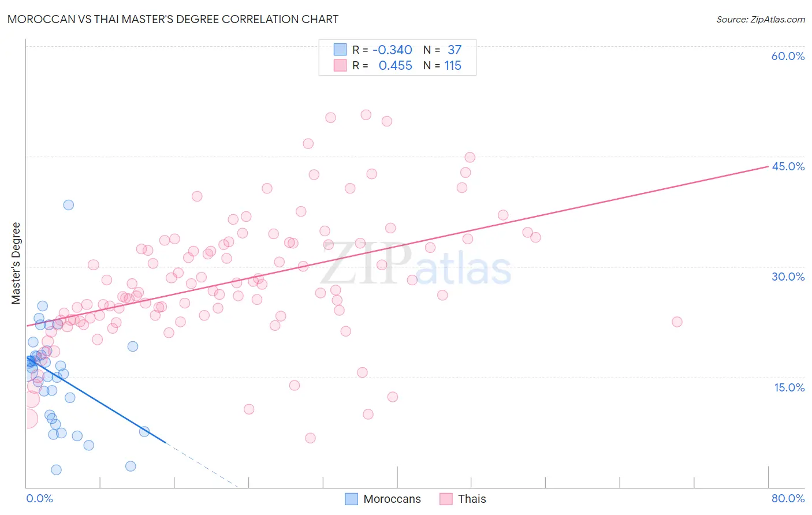Click the Master's Degree axis label
The image size is (812, 515).
tap(16, 263)
